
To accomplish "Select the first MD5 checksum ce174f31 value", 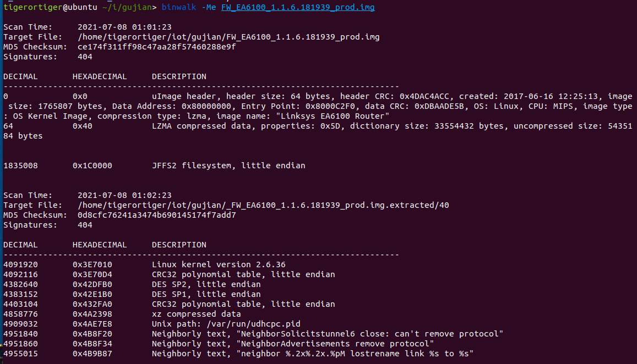I will point(156,47).
